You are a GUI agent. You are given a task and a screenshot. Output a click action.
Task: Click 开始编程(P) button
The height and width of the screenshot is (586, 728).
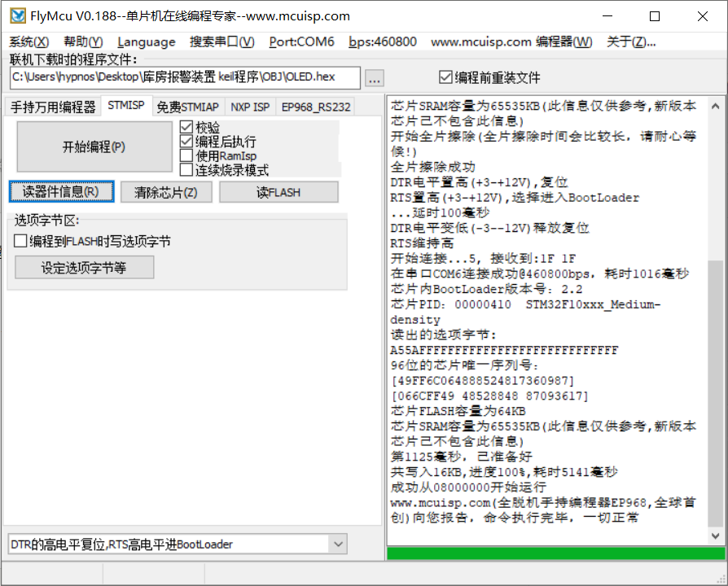(x=94, y=146)
